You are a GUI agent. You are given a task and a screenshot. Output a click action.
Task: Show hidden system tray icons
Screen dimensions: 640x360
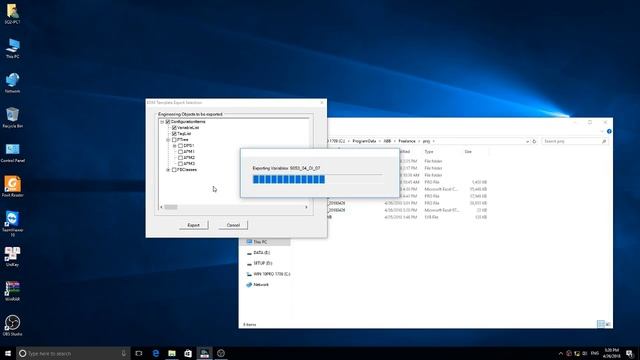(560, 353)
